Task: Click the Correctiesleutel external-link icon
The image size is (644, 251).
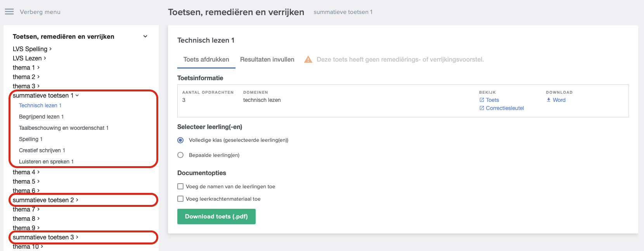Action: [x=482, y=108]
